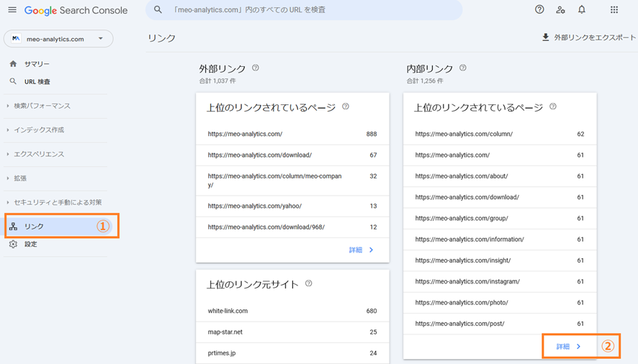
Task: Click the MA property favicon
Action: (x=16, y=39)
